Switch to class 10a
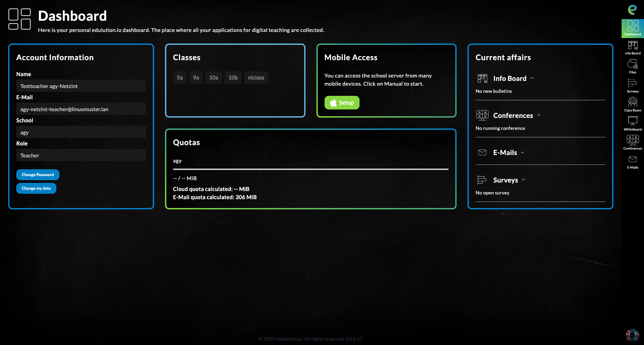Viewport: 644px width, 345px height. point(214,77)
